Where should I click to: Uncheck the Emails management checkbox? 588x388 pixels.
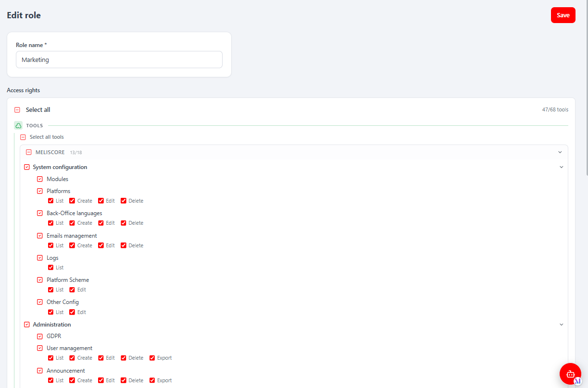click(x=40, y=236)
